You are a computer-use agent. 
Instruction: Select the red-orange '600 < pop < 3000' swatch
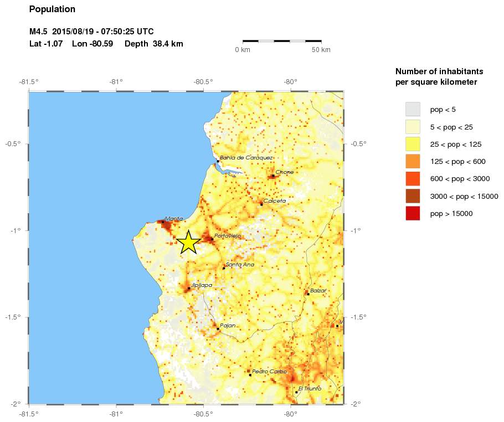pyautogui.click(x=413, y=179)
